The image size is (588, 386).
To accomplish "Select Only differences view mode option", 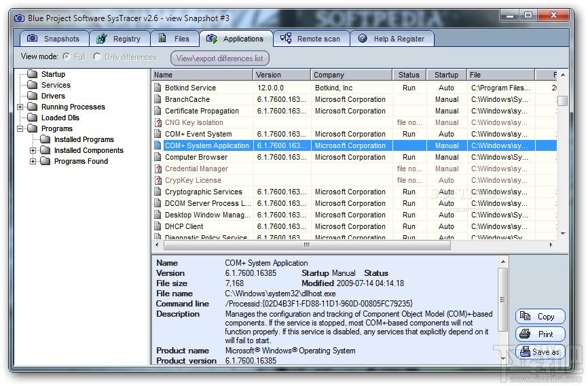I will coord(97,57).
